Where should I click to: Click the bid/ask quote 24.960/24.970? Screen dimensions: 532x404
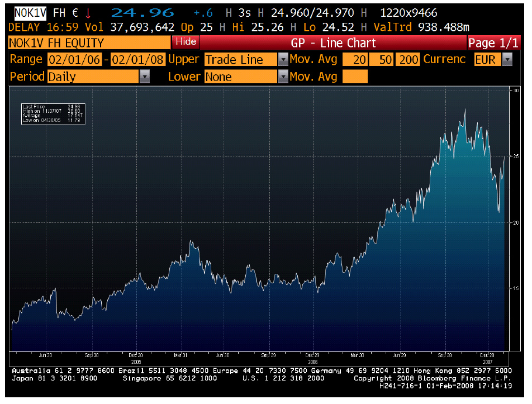312,13
